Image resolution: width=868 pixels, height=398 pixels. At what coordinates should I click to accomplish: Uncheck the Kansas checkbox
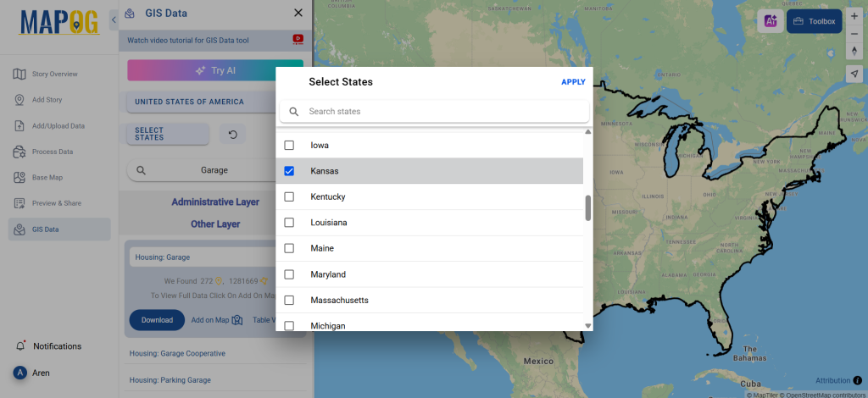[289, 171]
